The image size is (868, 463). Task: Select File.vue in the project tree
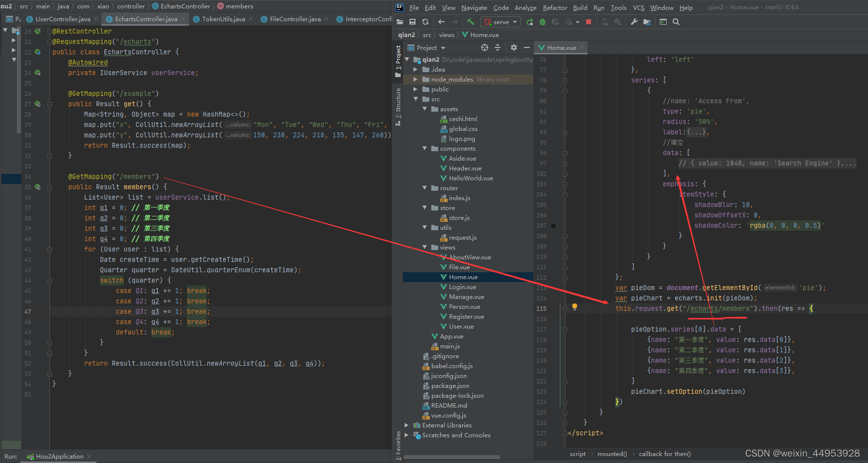459,267
